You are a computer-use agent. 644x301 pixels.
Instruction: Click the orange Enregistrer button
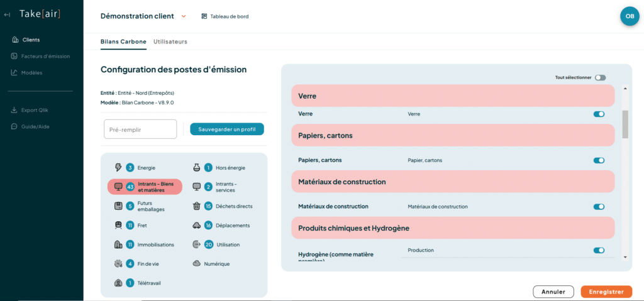coord(606,292)
